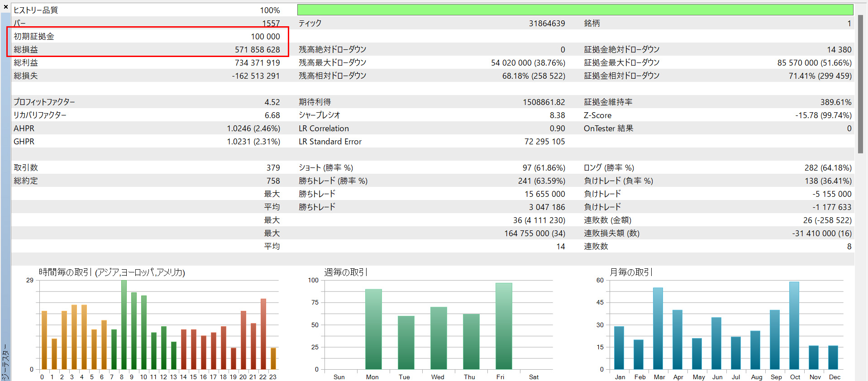Select the value 54 020 000 (38.76%)
Image resolution: width=868 pixels, height=381 pixels.
pyautogui.click(x=528, y=62)
